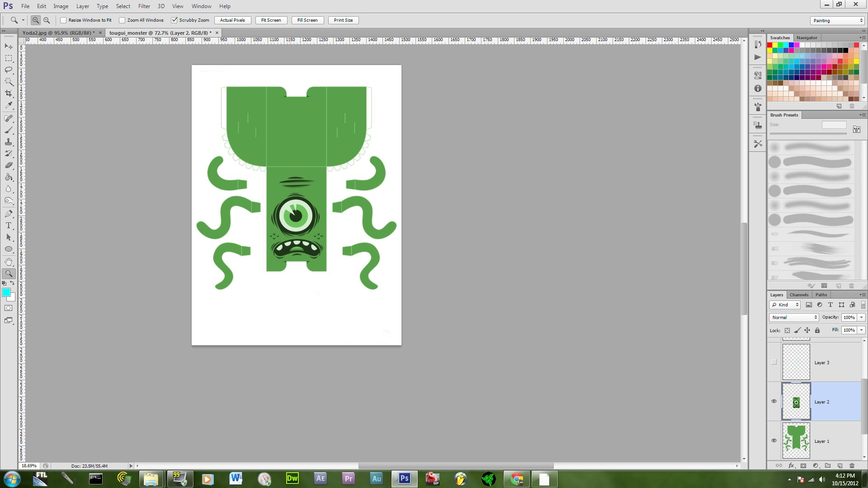The image size is (868, 488).
Task: Show Layer 3 by clicking its visibility box
Action: [x=774, y=362]
